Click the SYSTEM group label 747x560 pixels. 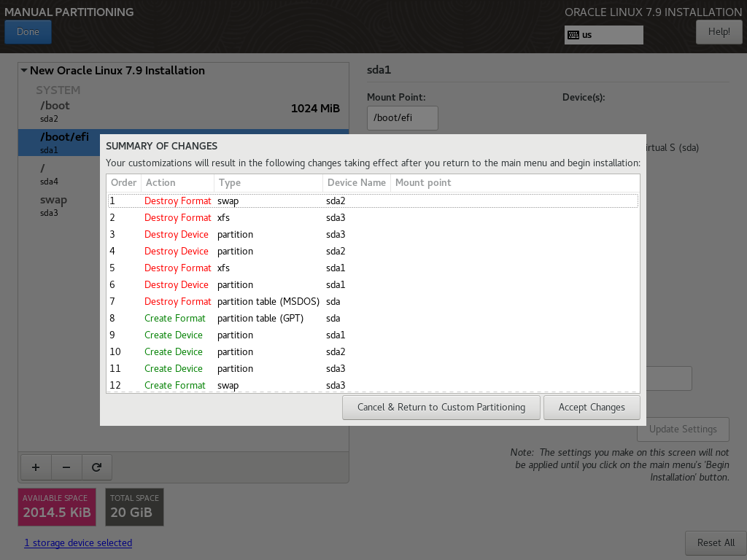point(58,90)
